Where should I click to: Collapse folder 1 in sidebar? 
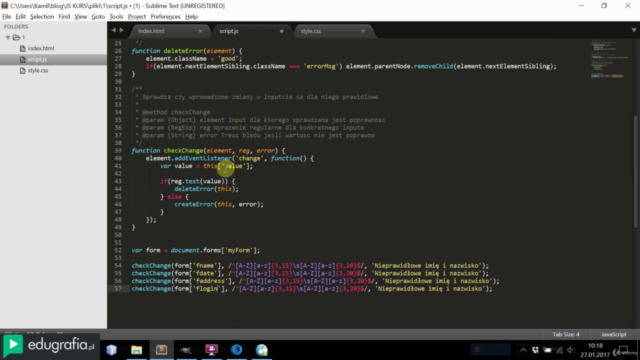coord(8,38)
